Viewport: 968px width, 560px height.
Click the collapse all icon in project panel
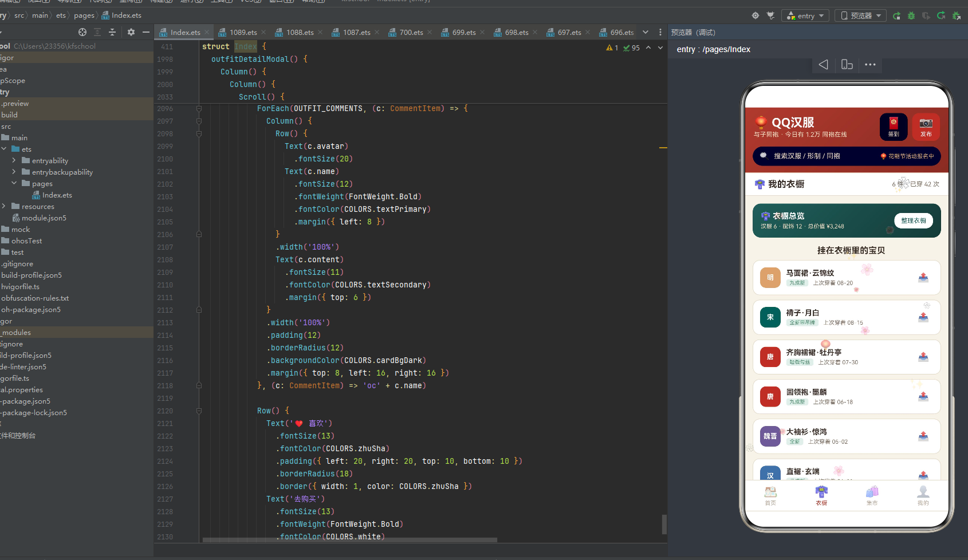[x=112, y=32]
